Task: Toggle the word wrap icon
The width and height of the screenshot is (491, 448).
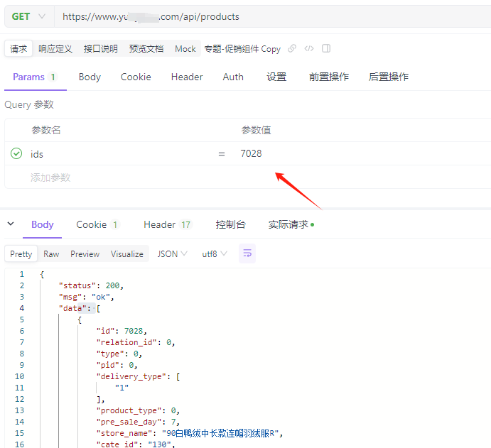Action: (247, 253)
